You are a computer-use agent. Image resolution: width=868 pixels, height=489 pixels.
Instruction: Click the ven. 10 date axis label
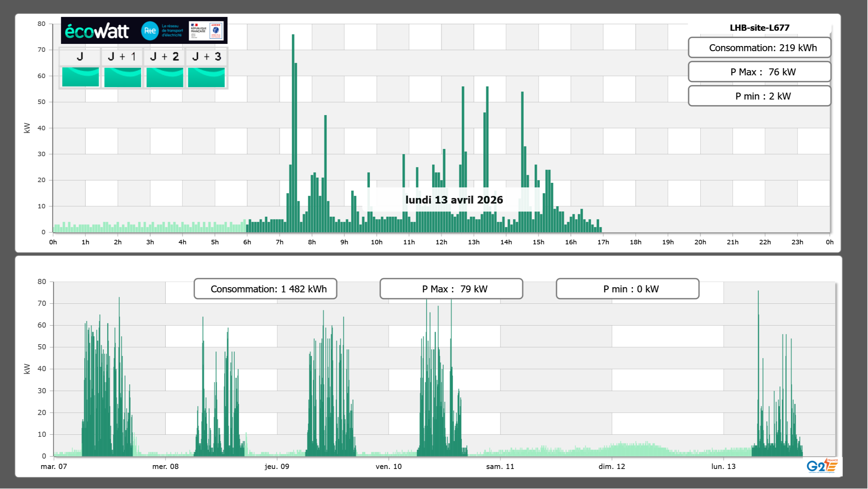pos(389,467)
